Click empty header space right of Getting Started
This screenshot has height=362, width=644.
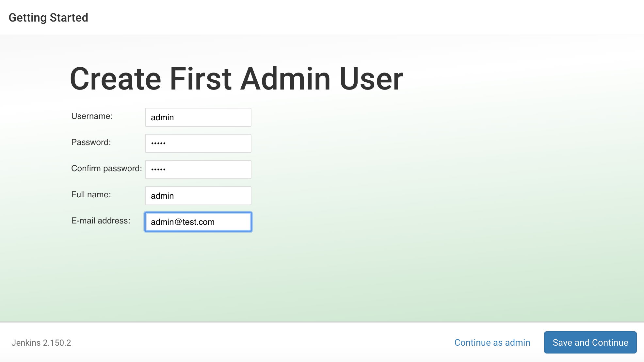tap(359, 18)
